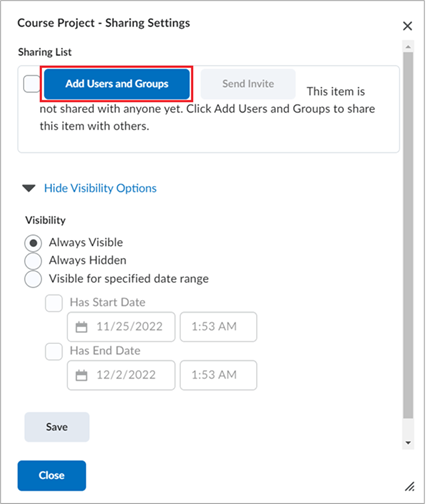The height and width of the screenshot is (504, 427).
Task: Click the vertical scrollbar thumb
Action: pos(408,235)
